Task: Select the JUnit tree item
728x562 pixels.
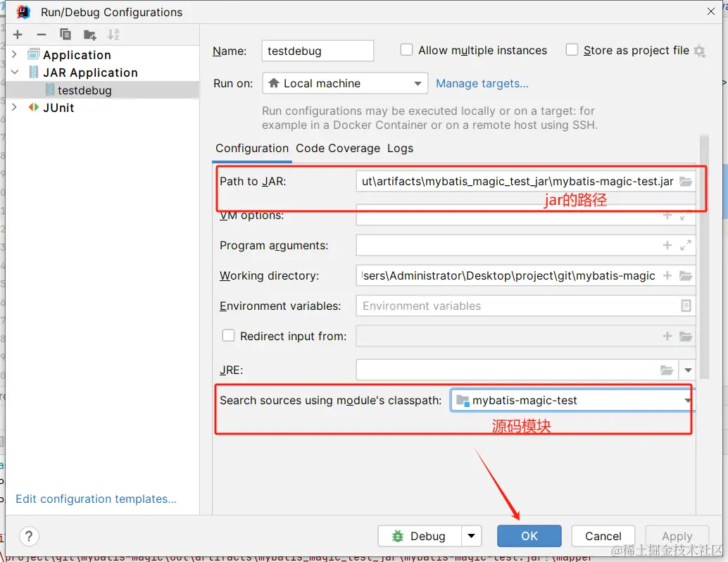Action: coord(58,108)
